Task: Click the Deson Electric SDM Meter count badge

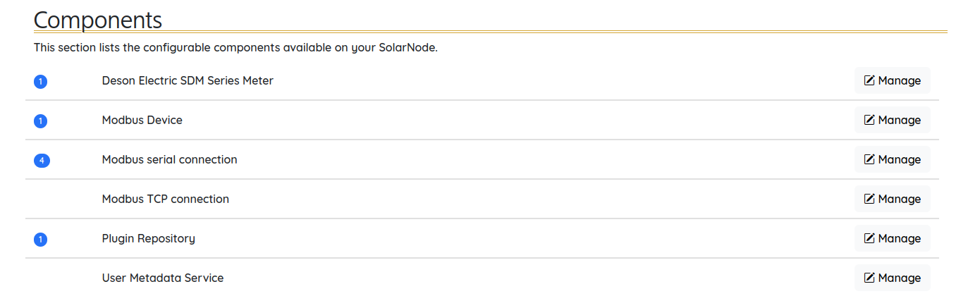Action: [40, 82]
